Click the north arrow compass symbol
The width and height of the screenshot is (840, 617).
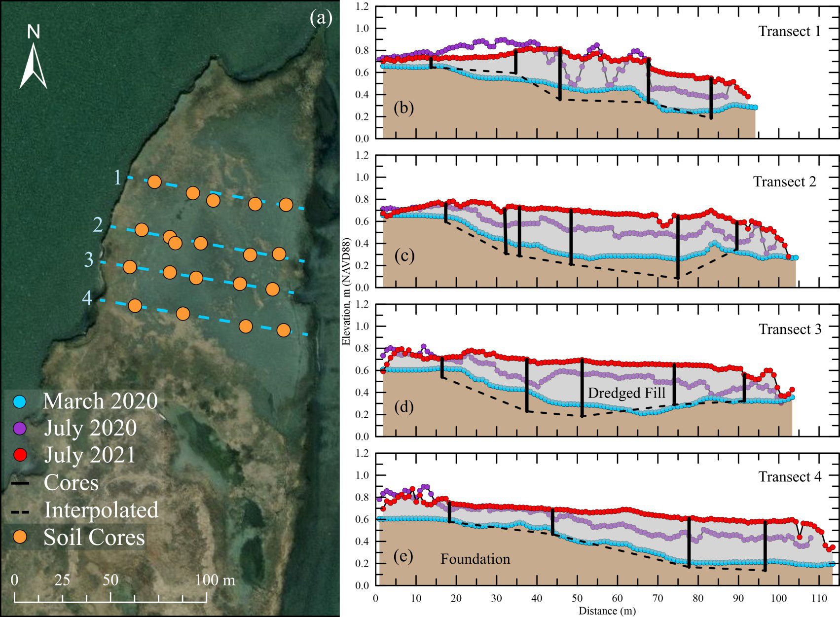(x=33, y=65)
